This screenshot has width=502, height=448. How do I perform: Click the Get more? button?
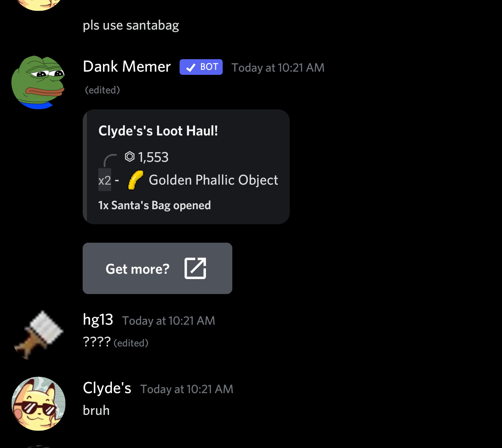point(157,268)
